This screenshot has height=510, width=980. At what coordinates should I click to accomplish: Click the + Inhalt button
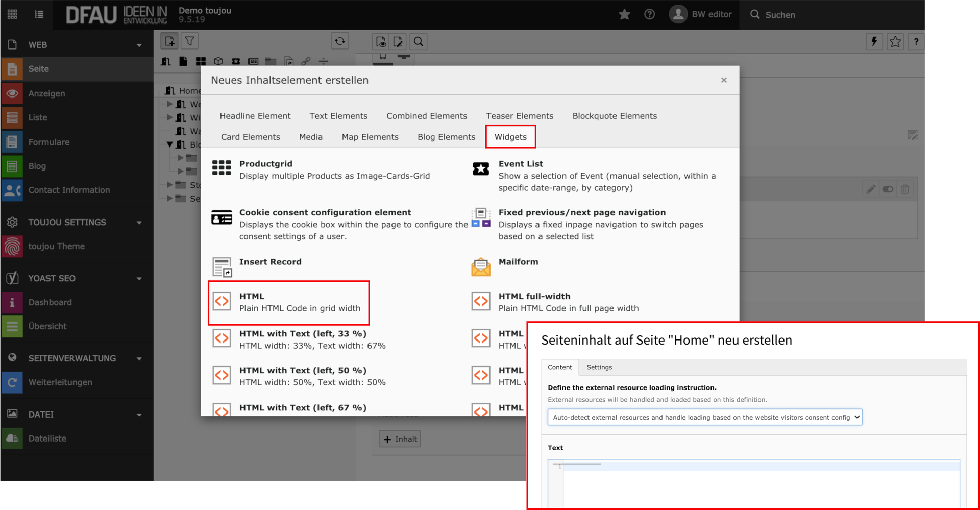pyautogui.click(x=400, y=439)
